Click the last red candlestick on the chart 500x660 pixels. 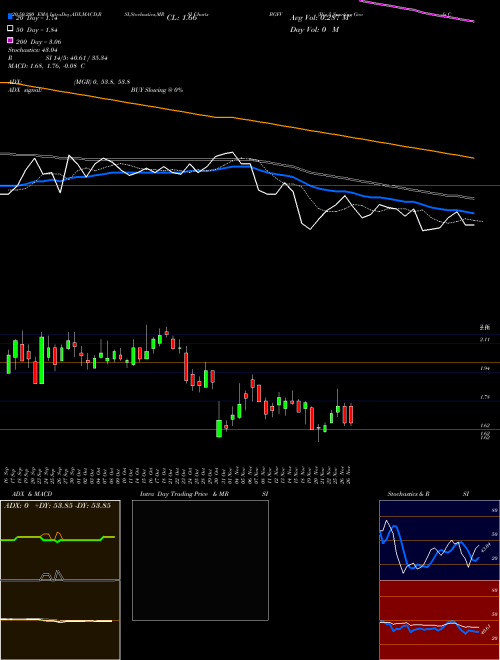pyautogui.click(x=351, y=415)
